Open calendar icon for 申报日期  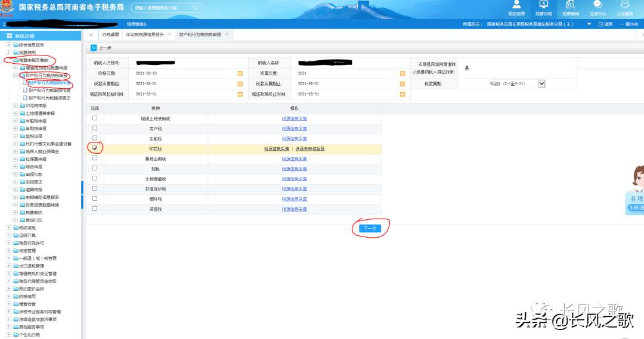click(240, 73)
